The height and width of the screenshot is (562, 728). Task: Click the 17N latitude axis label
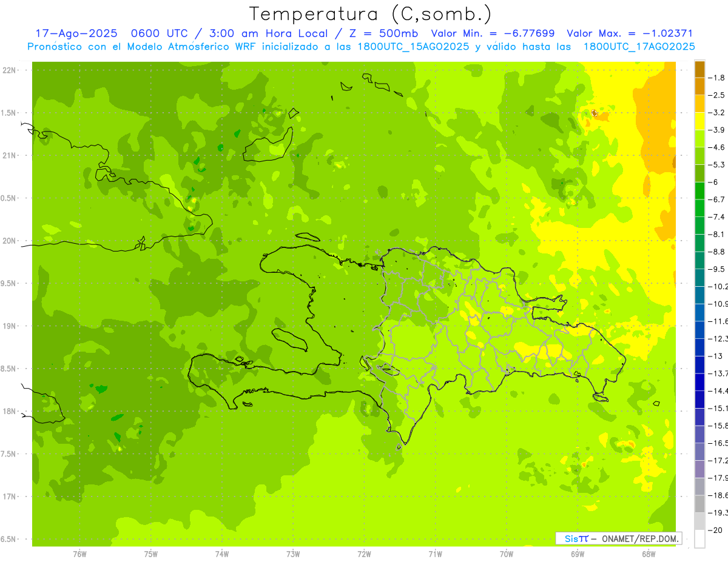click(9, 497)
